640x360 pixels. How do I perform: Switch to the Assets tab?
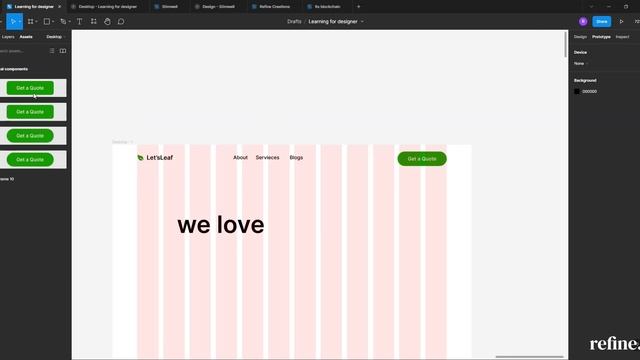click(x=26, y=37)
